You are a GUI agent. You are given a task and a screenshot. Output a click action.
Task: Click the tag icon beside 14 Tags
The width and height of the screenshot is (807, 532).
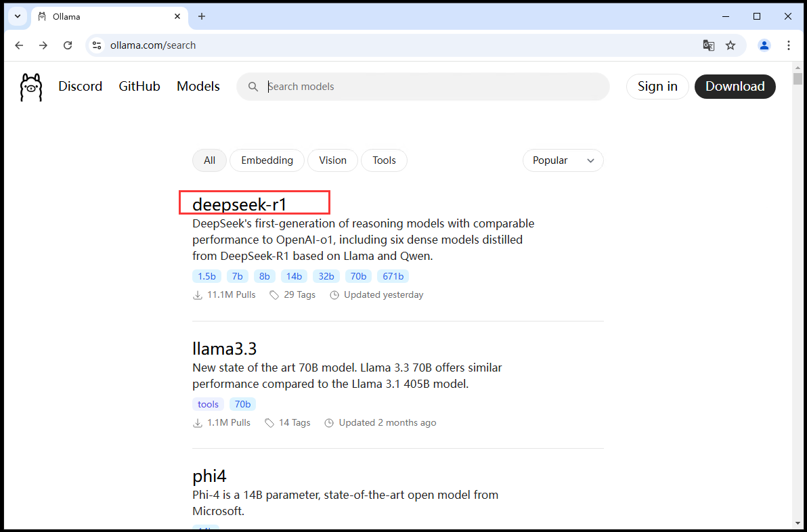click(269, 423)
